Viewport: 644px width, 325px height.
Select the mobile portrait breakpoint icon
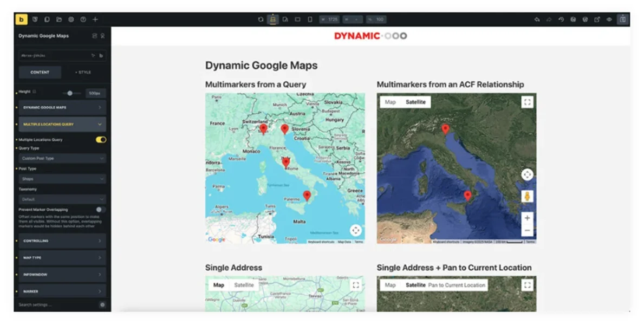click(310, 19)
